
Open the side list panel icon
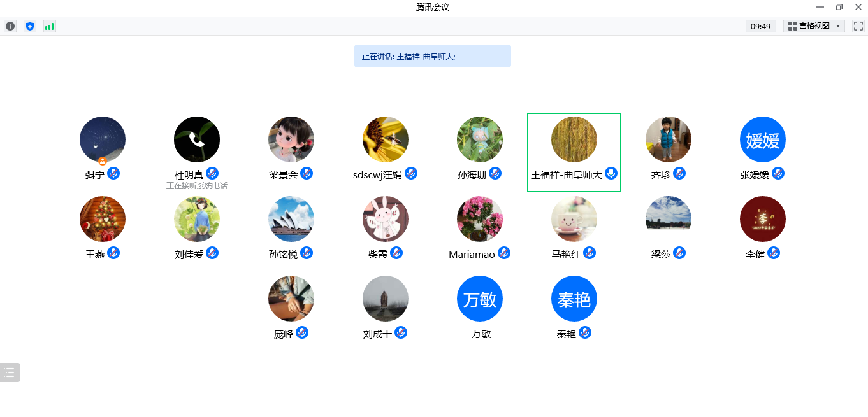point(9,372)
